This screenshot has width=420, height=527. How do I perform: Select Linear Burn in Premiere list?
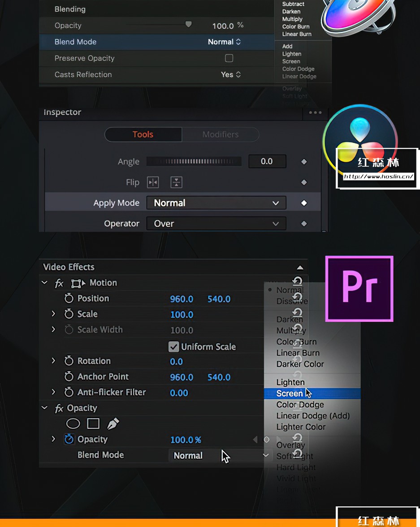click(x=298, y=353)
